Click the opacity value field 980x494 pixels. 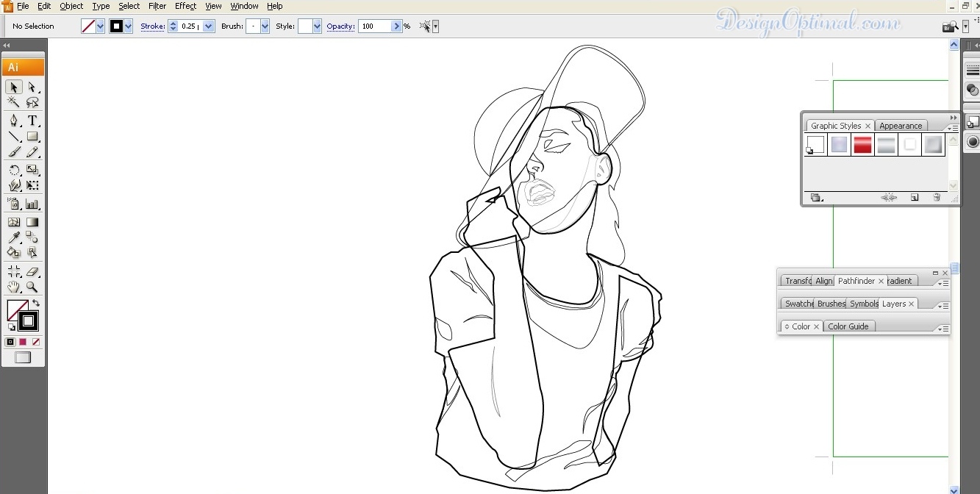click(x=375, y=26)
